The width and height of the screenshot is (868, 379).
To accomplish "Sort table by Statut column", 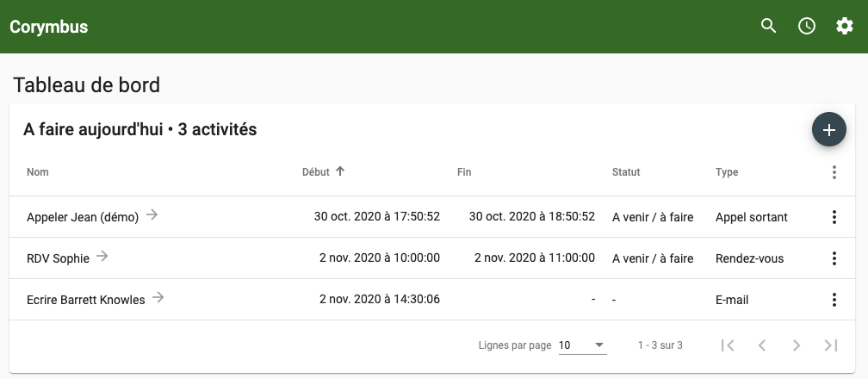I will click(x=626, y=172).
